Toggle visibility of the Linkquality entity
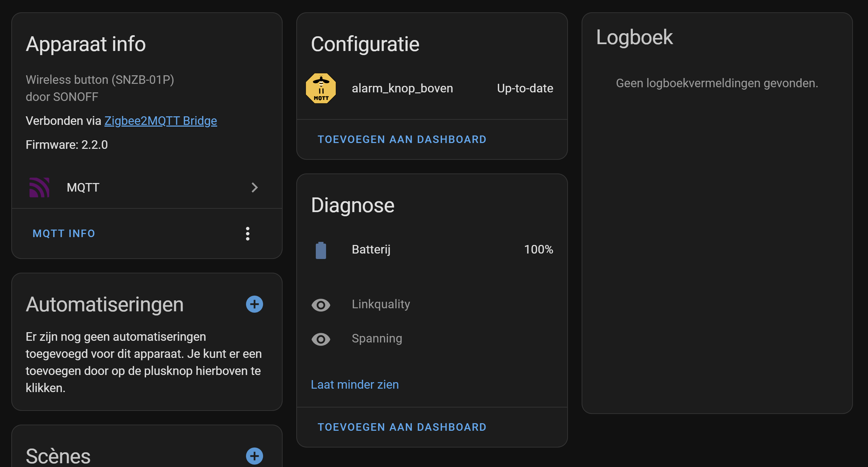The height and width of the screenshot is (467, 868). [x=321, y=305]
